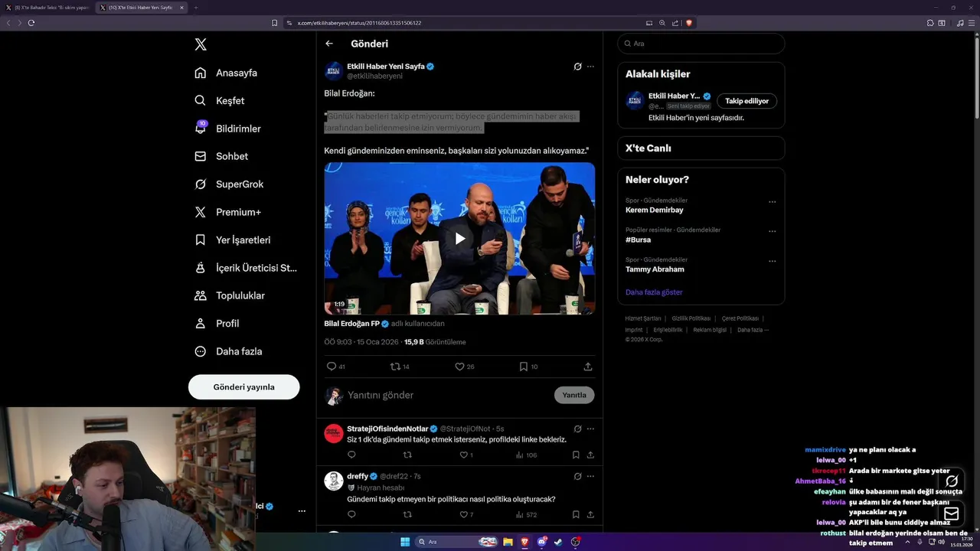This screenshot has height=551, width=980.
Task: Click Grok icon on Etkili Haber post
Action: (578, 67)
